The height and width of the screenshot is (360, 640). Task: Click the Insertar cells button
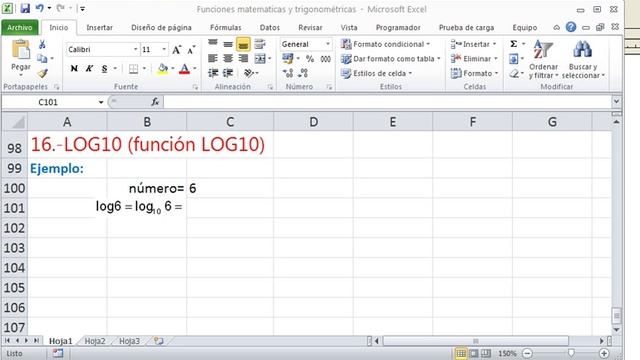click(473, 44)
